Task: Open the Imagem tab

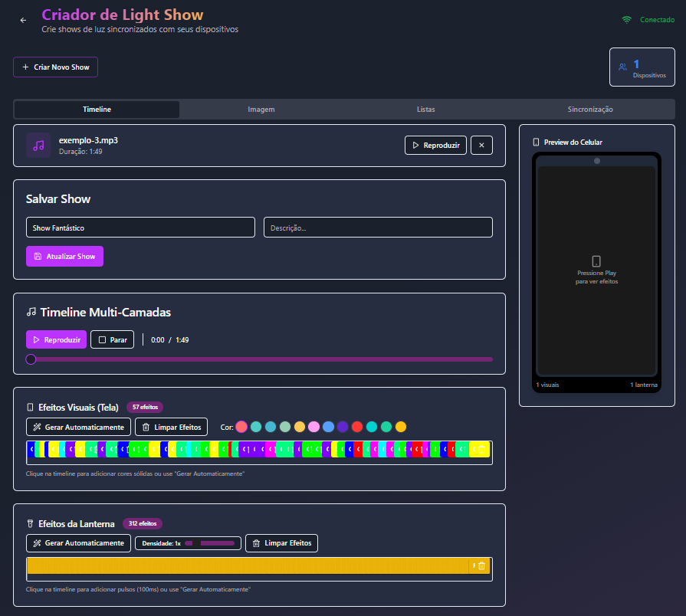Action: 261,110
